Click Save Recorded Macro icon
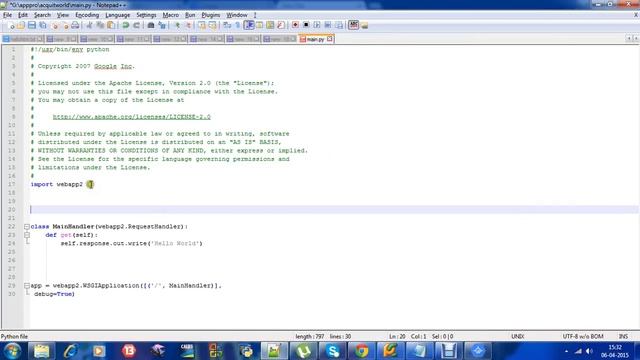The width and height of the screenshot is (640, 360). pos(339,25)
